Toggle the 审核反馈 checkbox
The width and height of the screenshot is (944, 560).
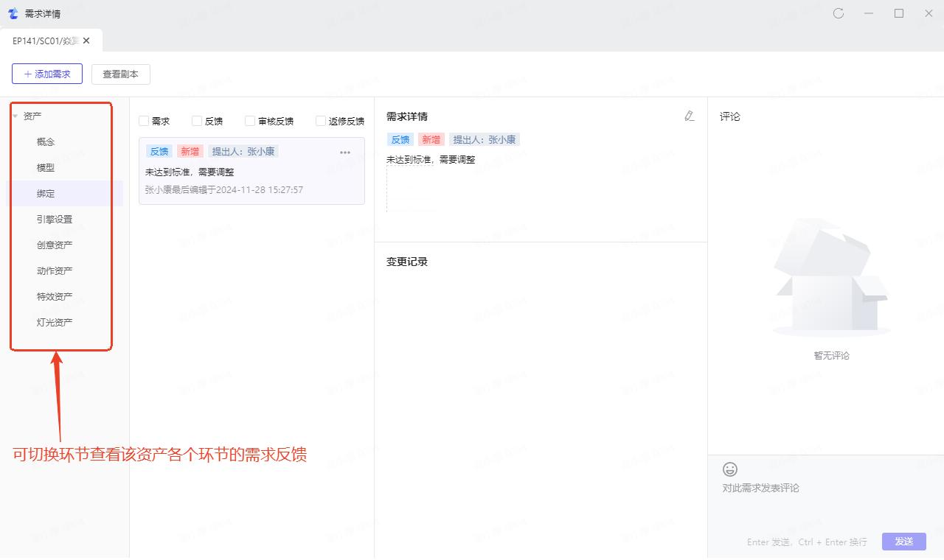pyautogui.click(x=250, y=121)
